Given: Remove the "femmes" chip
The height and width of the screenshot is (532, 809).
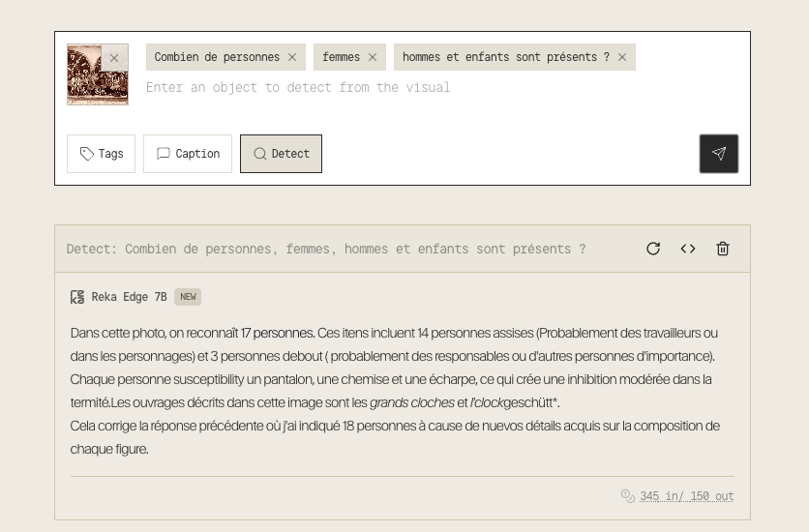Looking at the screenshot, I should 373,57.
